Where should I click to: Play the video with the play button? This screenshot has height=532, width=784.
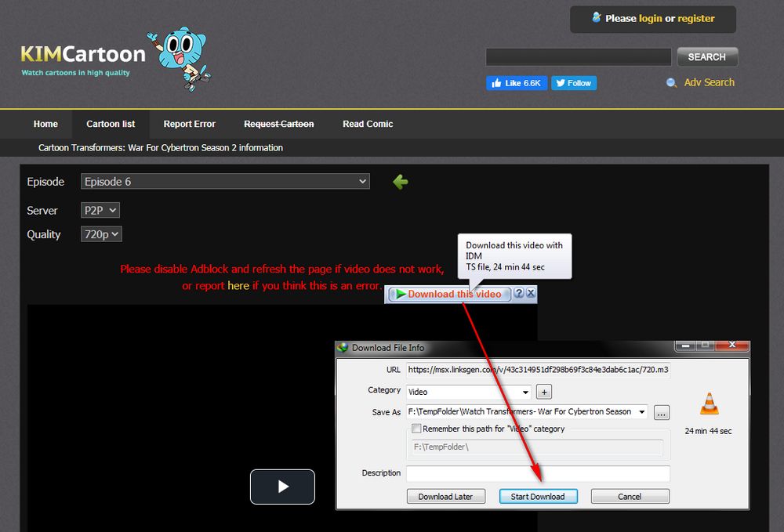[x=282, y=487]
